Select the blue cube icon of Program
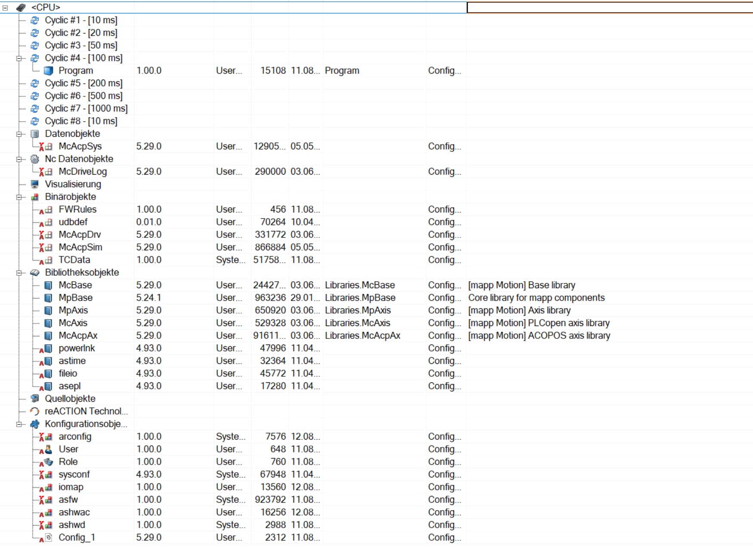Viewport: 753px width, 560px height. point(49,71)
